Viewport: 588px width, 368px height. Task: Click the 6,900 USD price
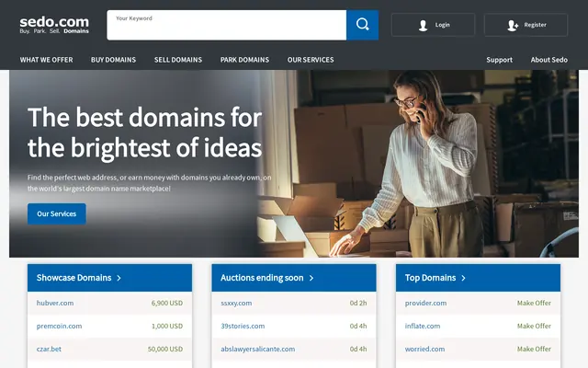point(167,303)
